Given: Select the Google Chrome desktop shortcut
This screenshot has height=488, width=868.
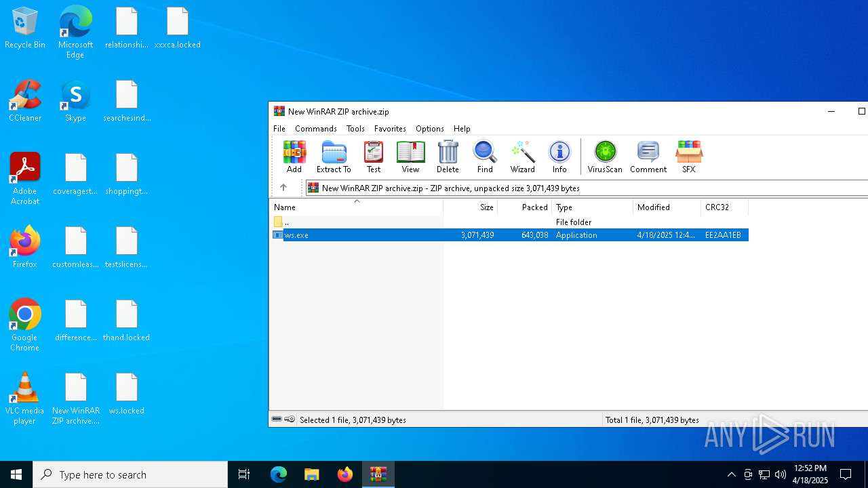Looking at the screenshot, I should coord(25,325).
